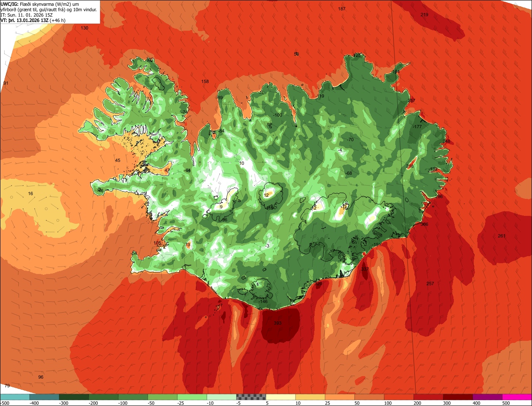
Task: Click the checkered -5 to 5 legend swatch
Action: 251,397
